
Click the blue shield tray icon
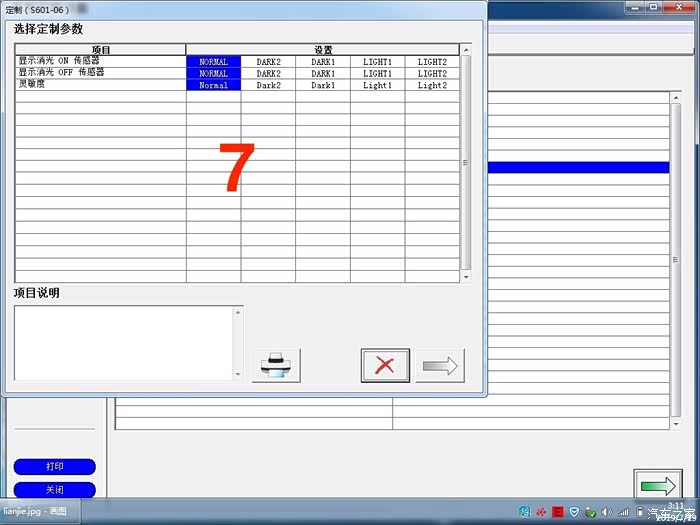pyautogui.click(x=574, y=512)
